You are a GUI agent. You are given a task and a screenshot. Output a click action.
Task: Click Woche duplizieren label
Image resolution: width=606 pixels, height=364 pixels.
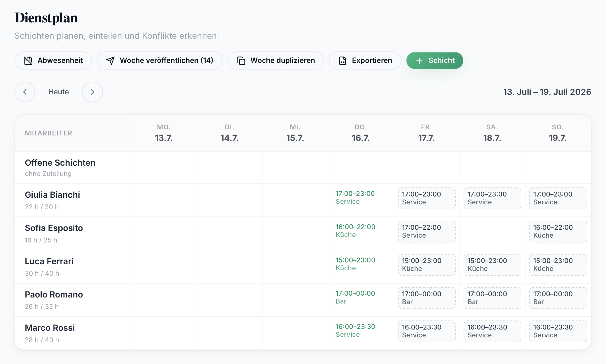283,60
